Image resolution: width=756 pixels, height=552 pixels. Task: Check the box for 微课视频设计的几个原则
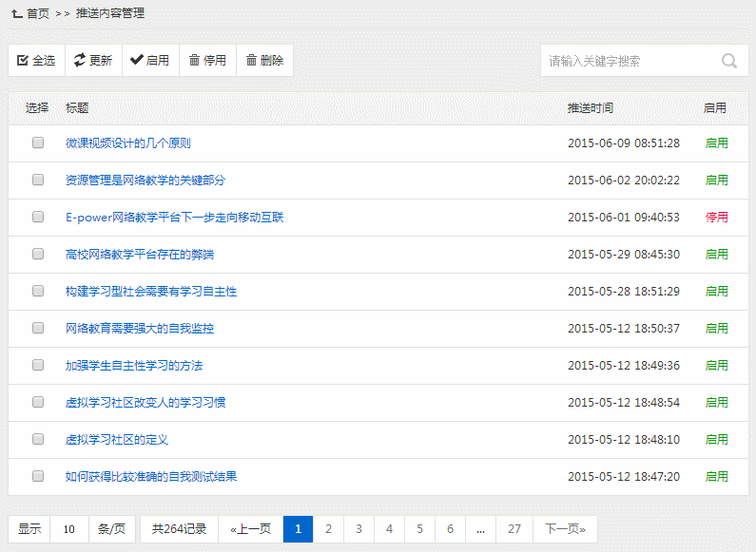[x=38, y=143]
